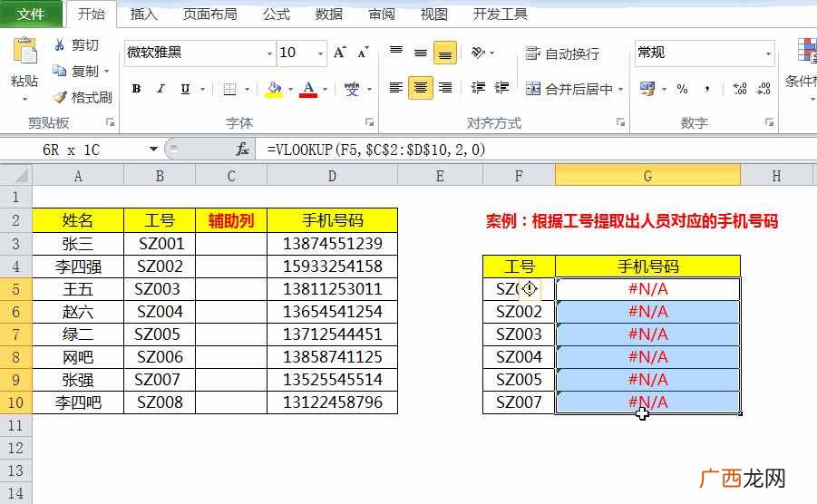Select cell with phone 13874551239
Screen dimensions: 817x504
click(x=333, y=244)
